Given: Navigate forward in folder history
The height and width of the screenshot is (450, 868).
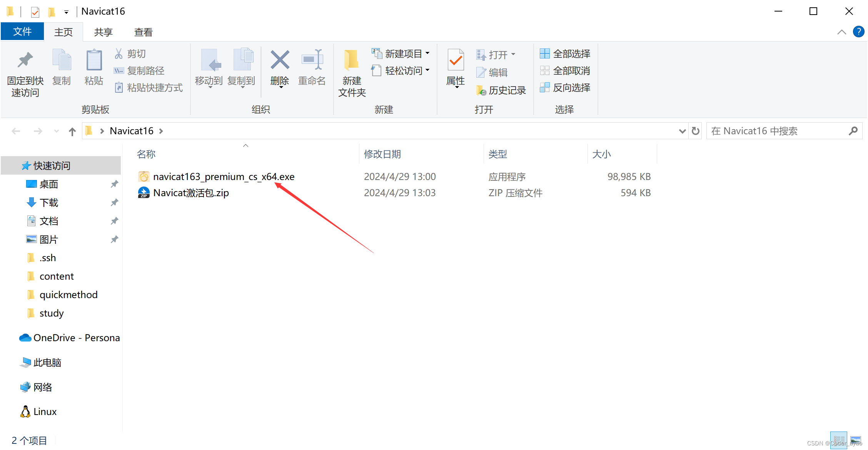Looking at the screenshot, I should click(x=38, y=132).
